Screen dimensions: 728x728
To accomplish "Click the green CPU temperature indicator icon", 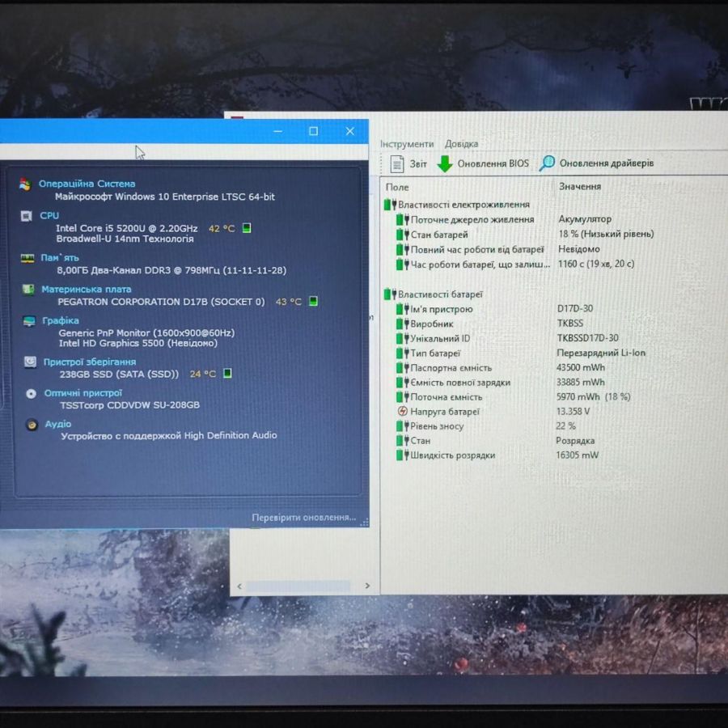I will (x=247, y=228).
